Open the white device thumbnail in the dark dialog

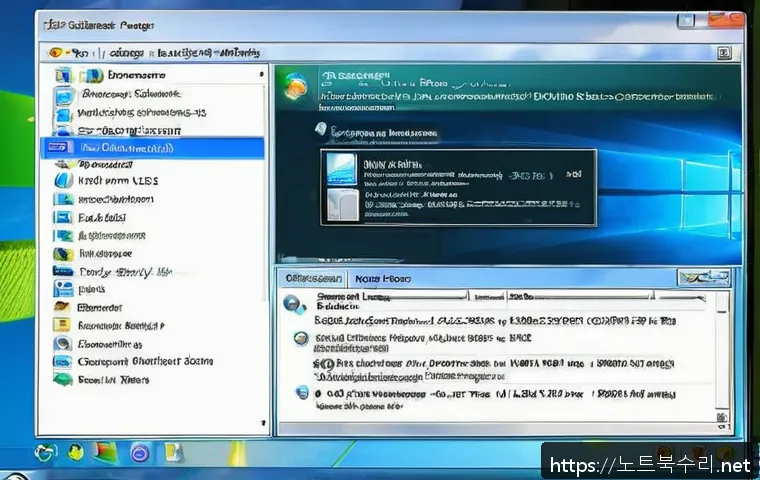tap(343, 205)
